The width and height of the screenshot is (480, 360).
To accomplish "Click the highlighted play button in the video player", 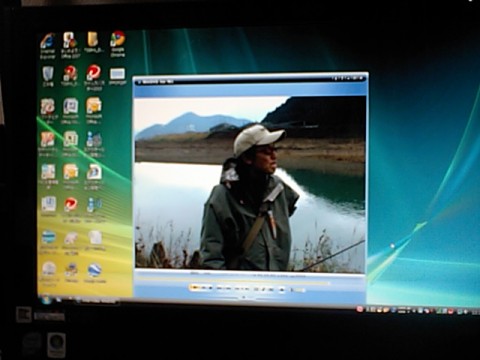I will [195, 287].
